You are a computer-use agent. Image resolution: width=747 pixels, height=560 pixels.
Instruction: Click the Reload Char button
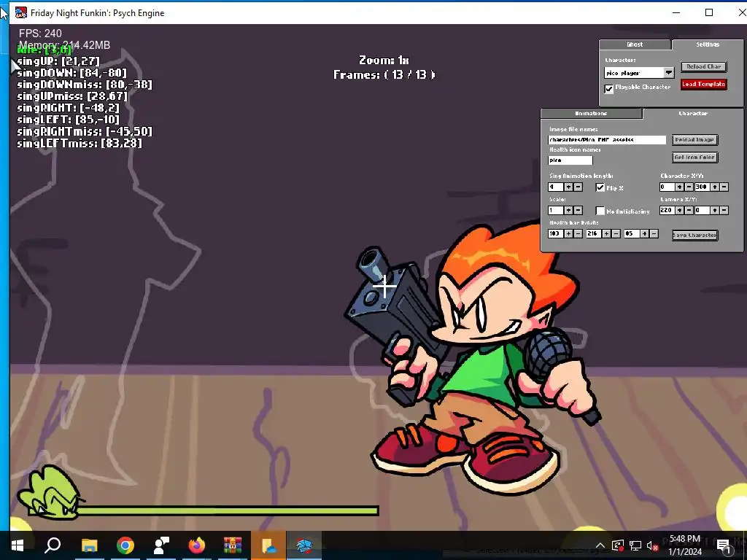(704, 66)
